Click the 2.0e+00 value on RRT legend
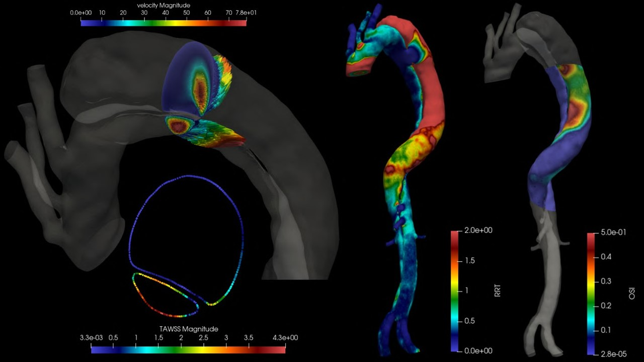Image resolution: width=644 pixels, height=362 pixels. click(x=478, y=230)
